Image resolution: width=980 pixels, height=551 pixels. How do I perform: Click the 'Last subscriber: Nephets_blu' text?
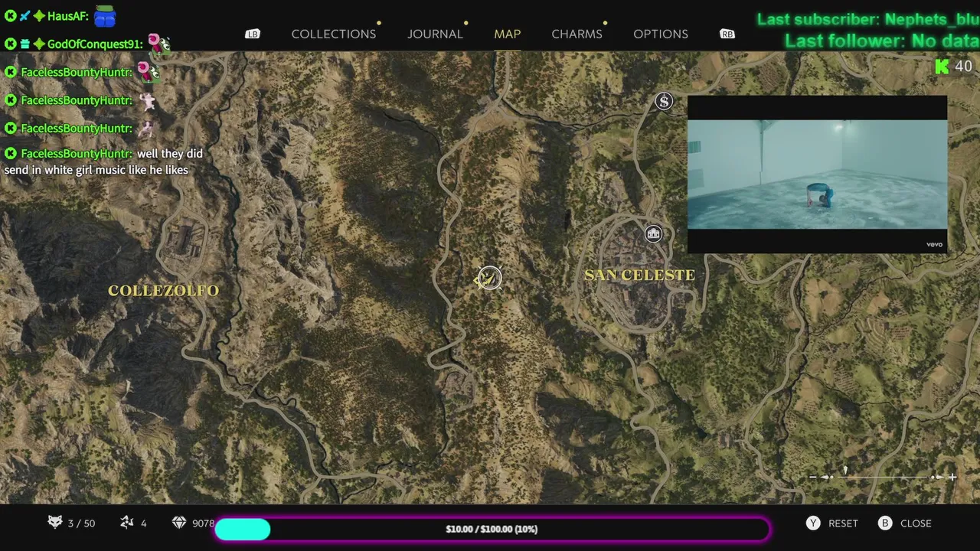[868, 19]
